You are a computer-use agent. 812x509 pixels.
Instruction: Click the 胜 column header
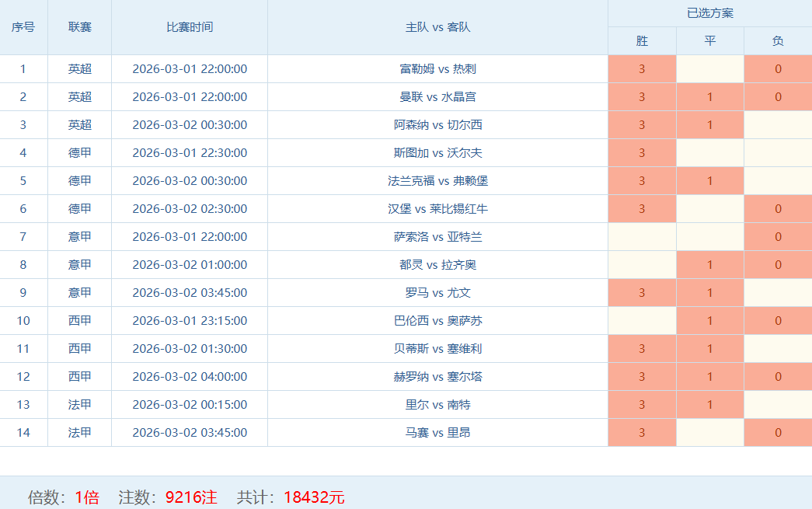click(642, 41)
